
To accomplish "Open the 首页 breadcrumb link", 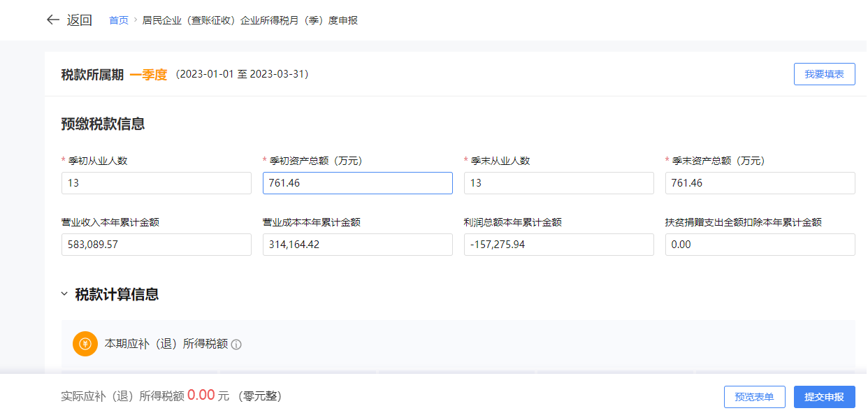I will click(x=119, y=20).
